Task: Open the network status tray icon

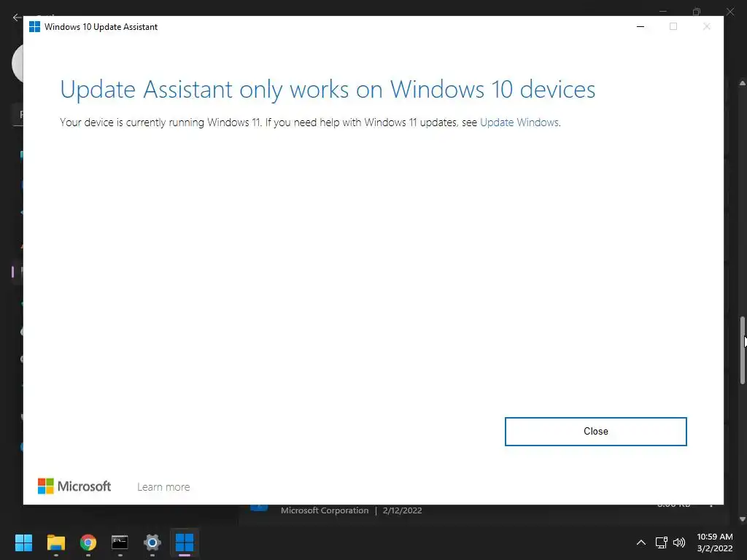Action: point(661,542)
